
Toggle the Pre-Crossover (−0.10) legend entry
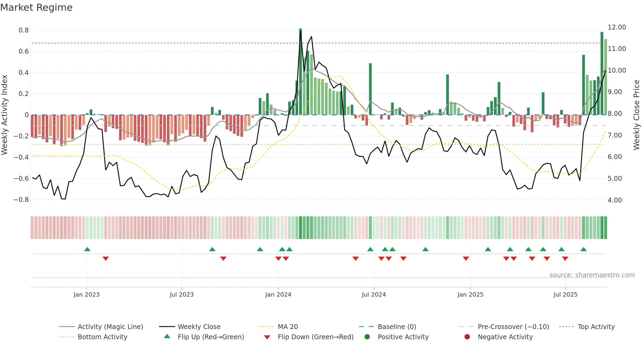(504, 327)
